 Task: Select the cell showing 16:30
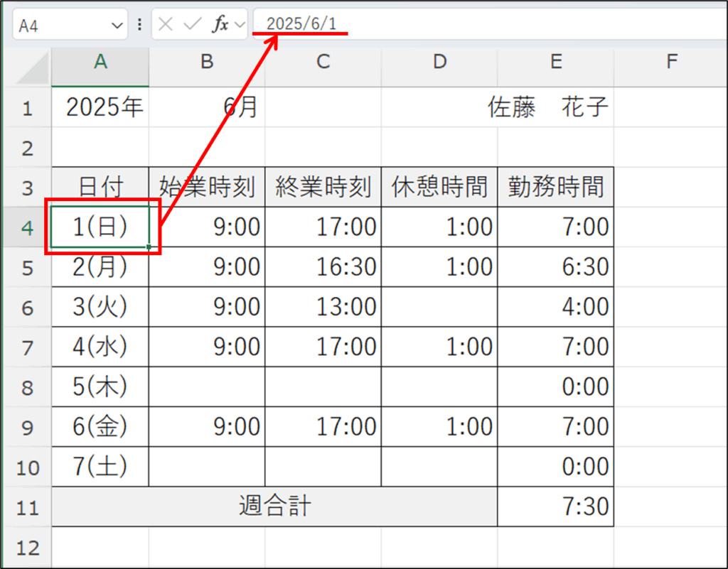click(x=323, y=267)
